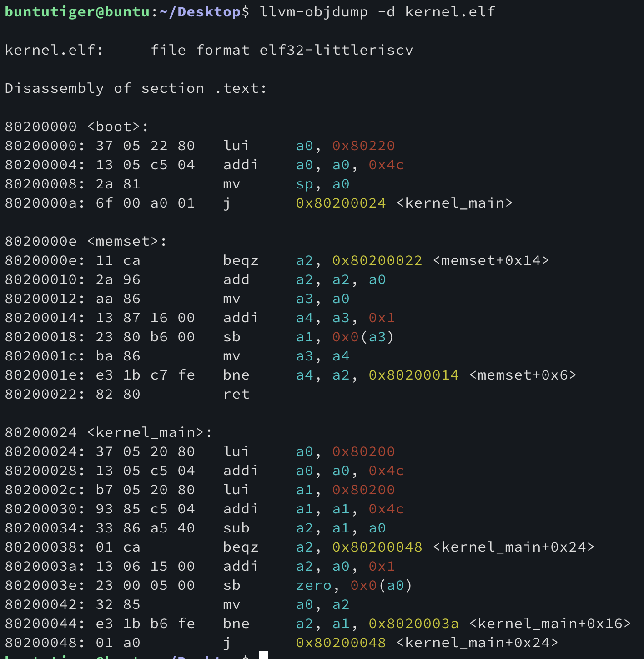Click the 'Disassembly of section .text:' line

click(x=136, y=88)
